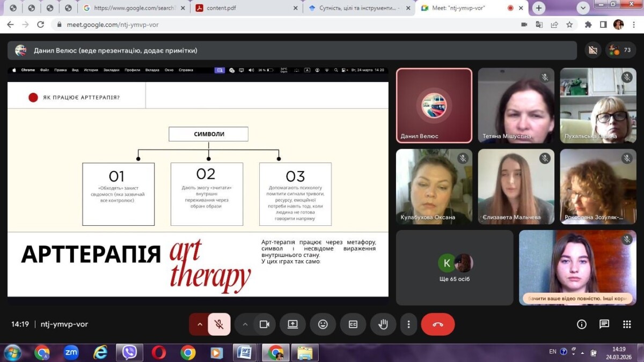
Task: Toggle the camera on or off
Action: click(x=264, y=324)
